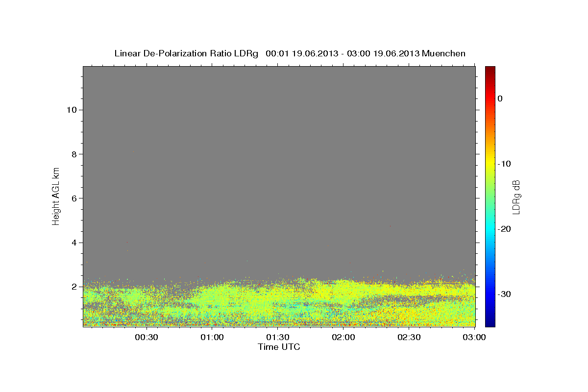Click the 'Time UTC' axis label
588x392 pixels.
(279, 347)
